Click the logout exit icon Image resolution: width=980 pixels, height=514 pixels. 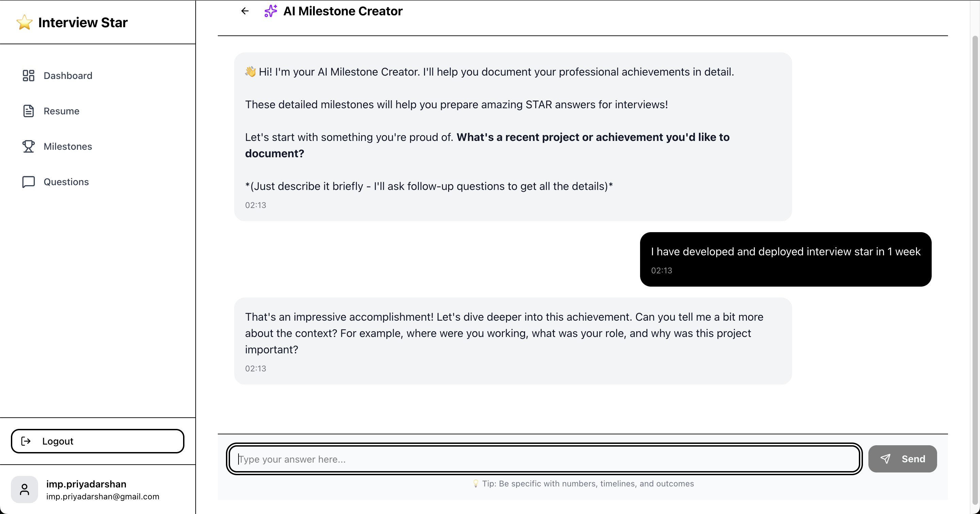point(26,441)
